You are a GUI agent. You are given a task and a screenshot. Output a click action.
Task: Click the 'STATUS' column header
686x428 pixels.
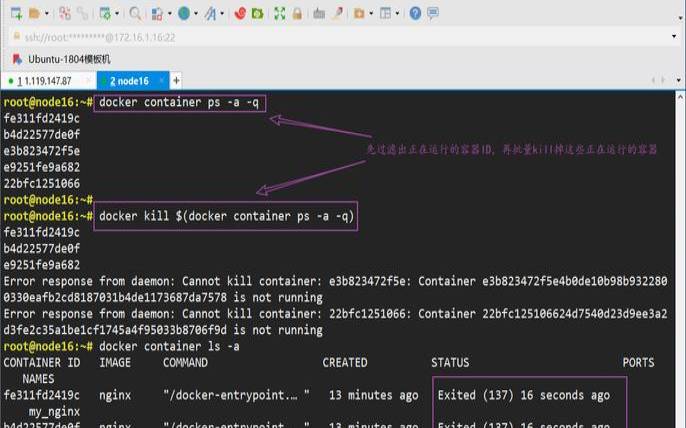(x=450, y=363)
